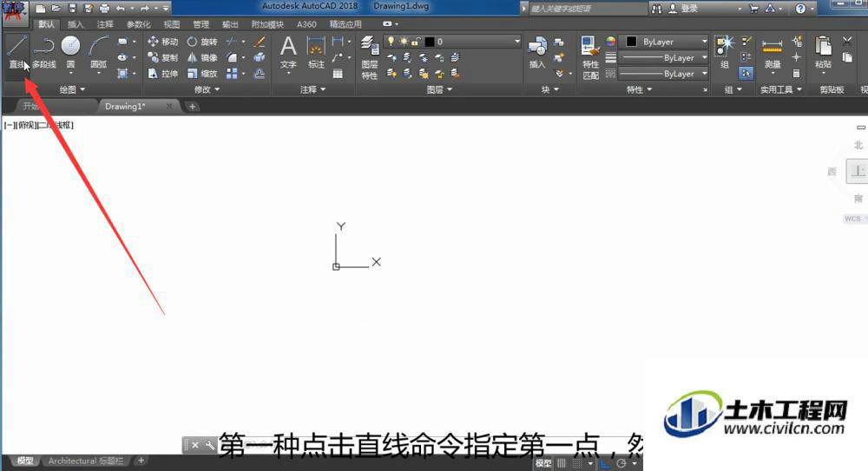This screenshot has height=471, width=868.
Task: Click the quick calculator icon
Action: 796,74
